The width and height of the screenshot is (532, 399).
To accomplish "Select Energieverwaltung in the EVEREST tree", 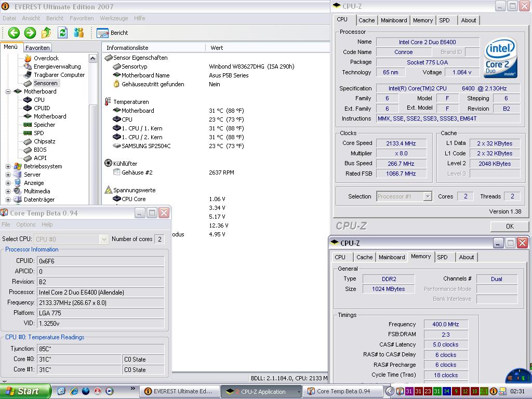I will click(x=57, y=66).
